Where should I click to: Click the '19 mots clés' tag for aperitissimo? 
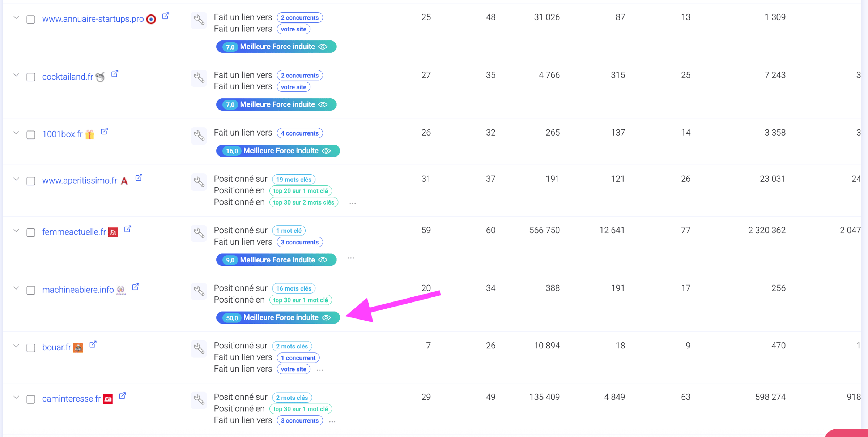(293, 180)
